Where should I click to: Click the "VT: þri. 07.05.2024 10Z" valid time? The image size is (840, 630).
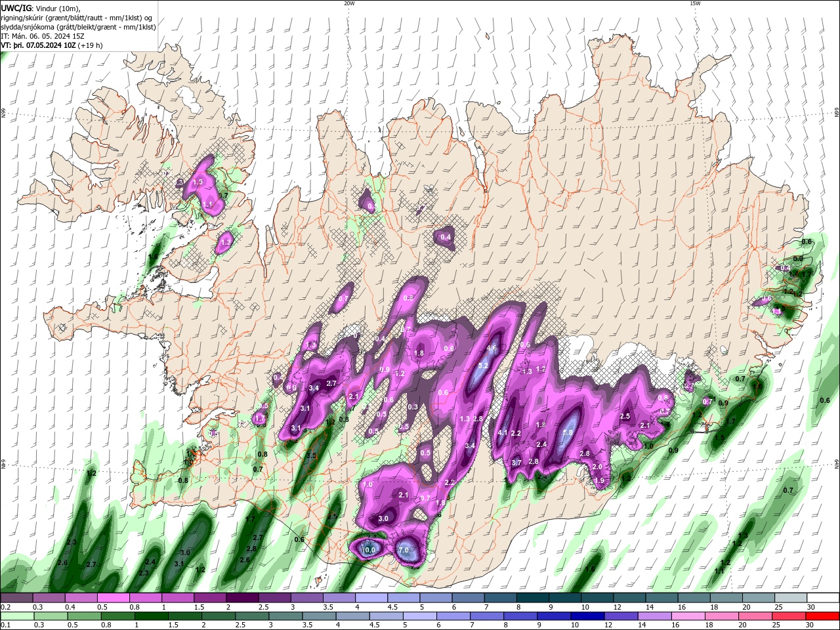pos(39,45)
